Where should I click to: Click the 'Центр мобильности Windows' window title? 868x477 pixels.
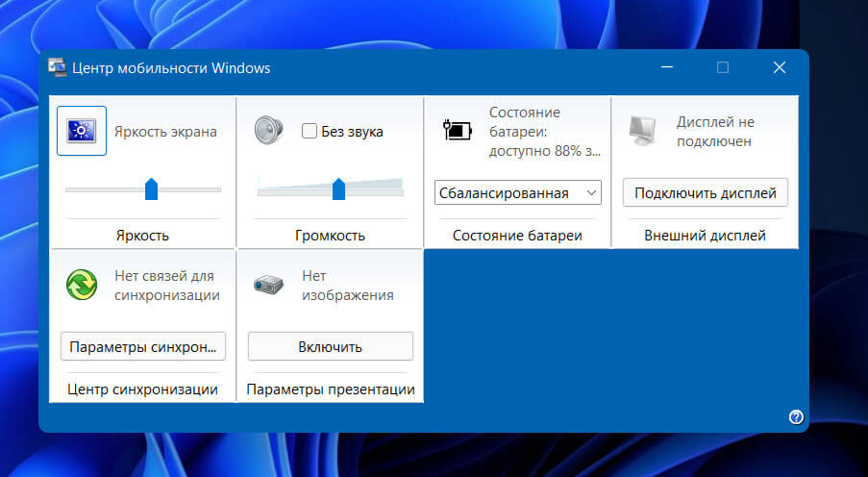pos(171,68)
